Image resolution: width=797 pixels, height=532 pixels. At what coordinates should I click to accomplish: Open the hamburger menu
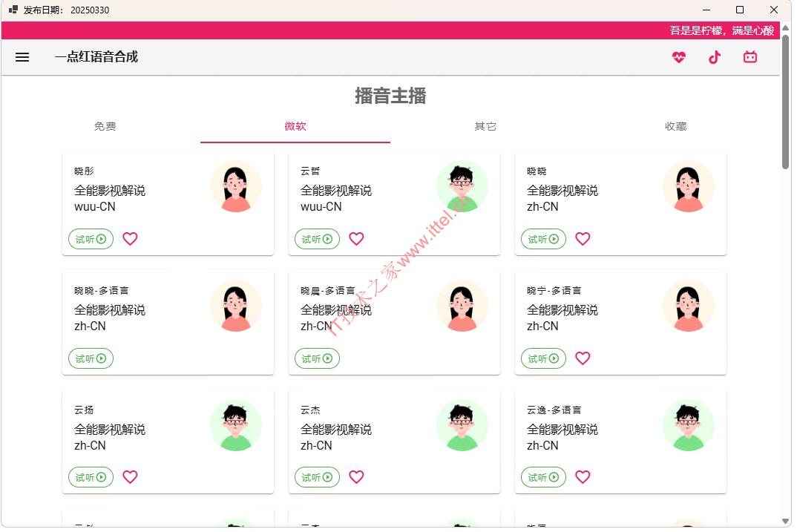22,57
